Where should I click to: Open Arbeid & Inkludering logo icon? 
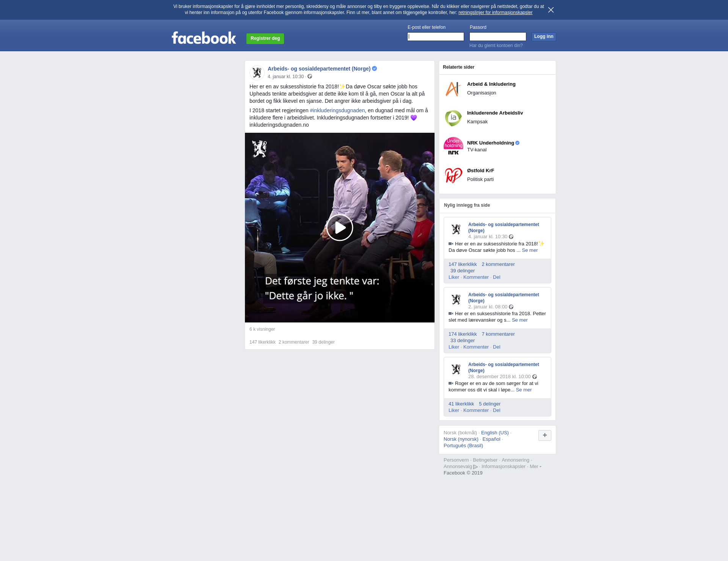coord(453,89)
